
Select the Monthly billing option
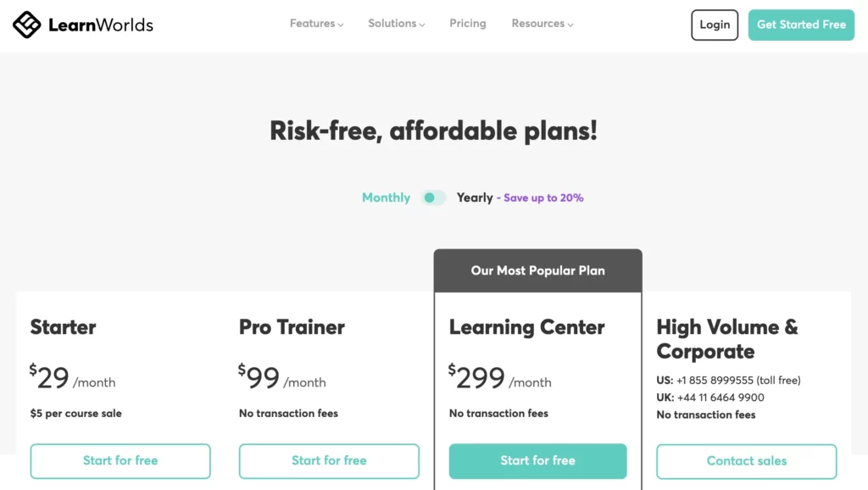(386, 198)
